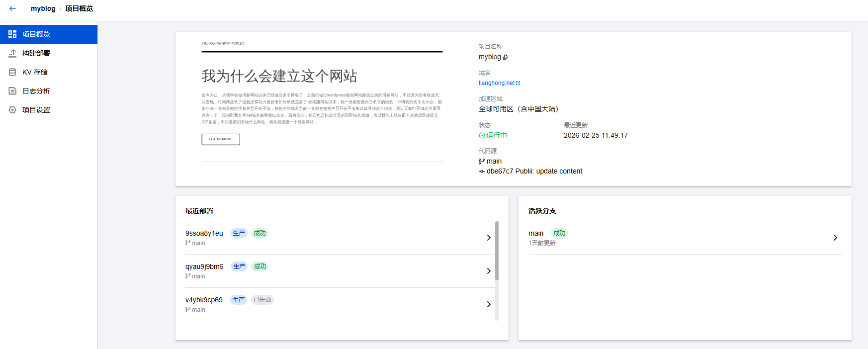The height and width of the screenshot is (349, 868).
Task: Select 日志分析 in sidebar
Action: click(x=36, y=91)
